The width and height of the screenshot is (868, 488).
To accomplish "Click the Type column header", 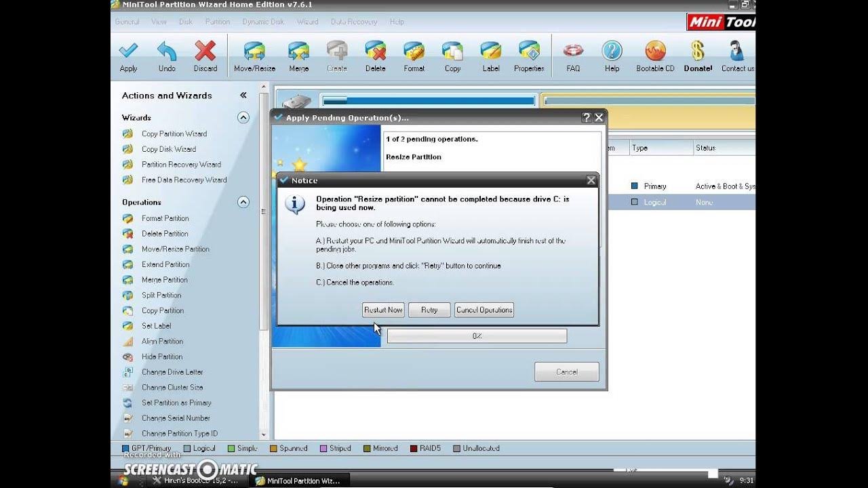I will click(661, 148).
